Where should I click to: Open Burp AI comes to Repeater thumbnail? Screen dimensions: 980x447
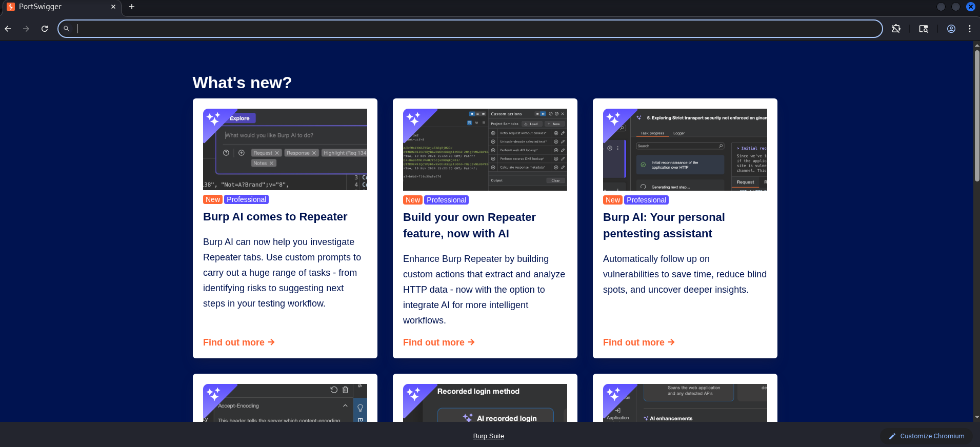tap(285, 149)
